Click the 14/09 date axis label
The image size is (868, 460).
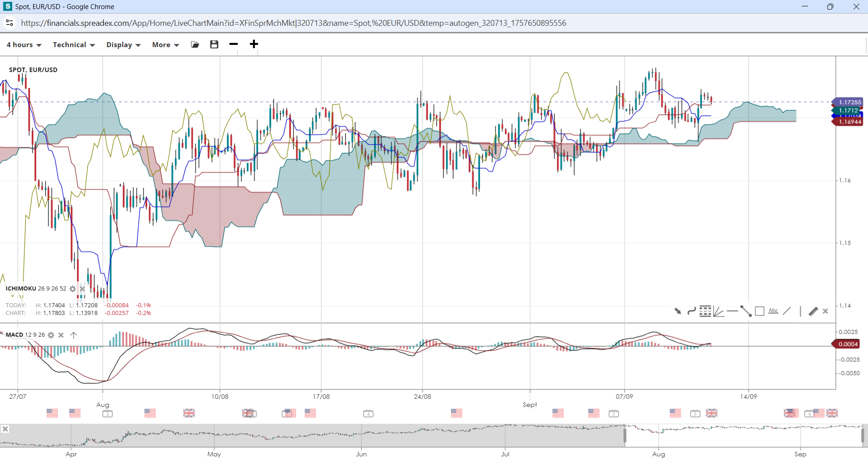(x=748, y=397)
